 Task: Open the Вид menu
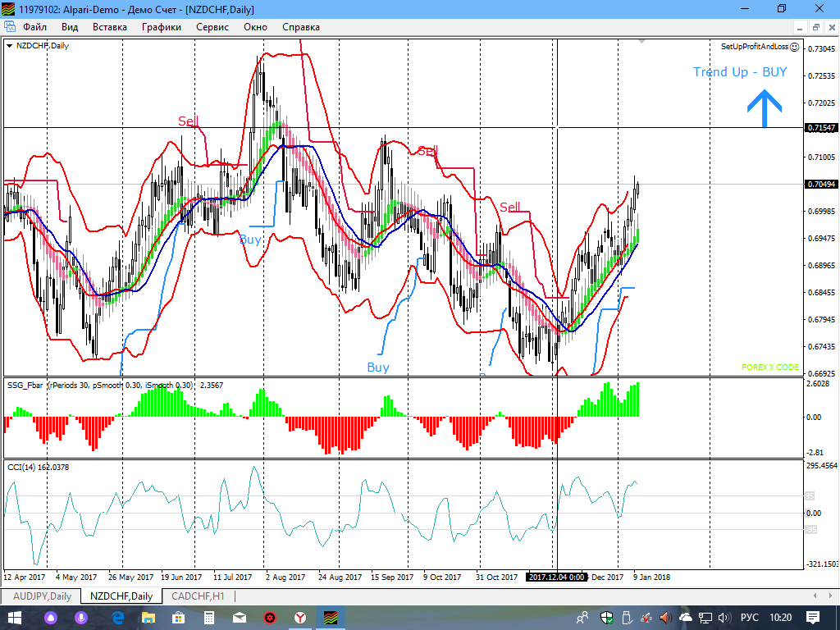click(x=70, y=27)
